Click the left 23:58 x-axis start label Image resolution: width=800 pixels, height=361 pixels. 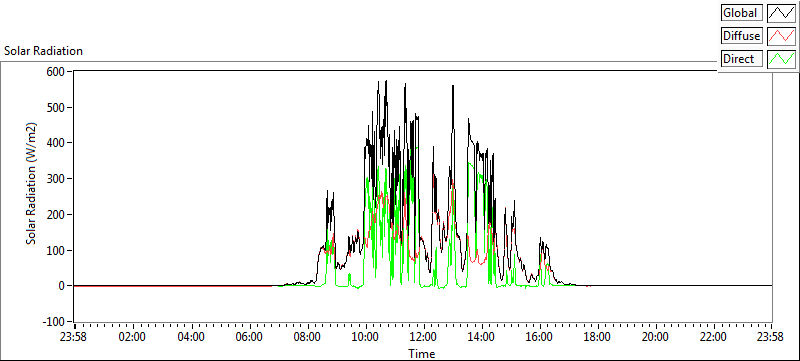(x=74, y=337)
